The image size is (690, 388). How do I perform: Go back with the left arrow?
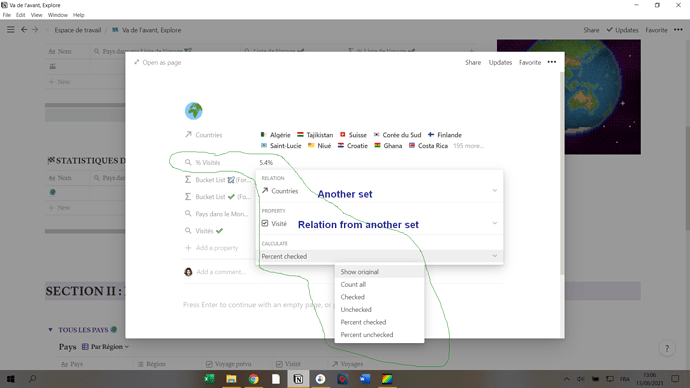pos(24,30)
